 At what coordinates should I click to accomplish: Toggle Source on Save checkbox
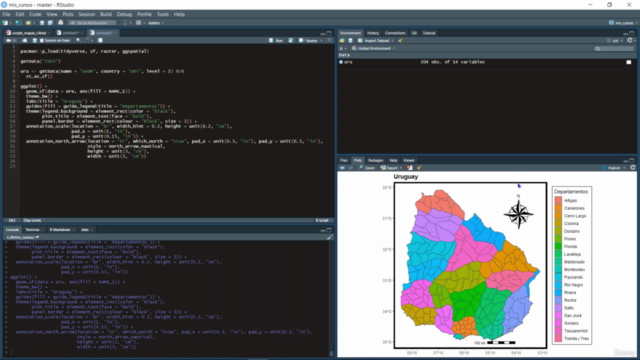coord(41,40)
